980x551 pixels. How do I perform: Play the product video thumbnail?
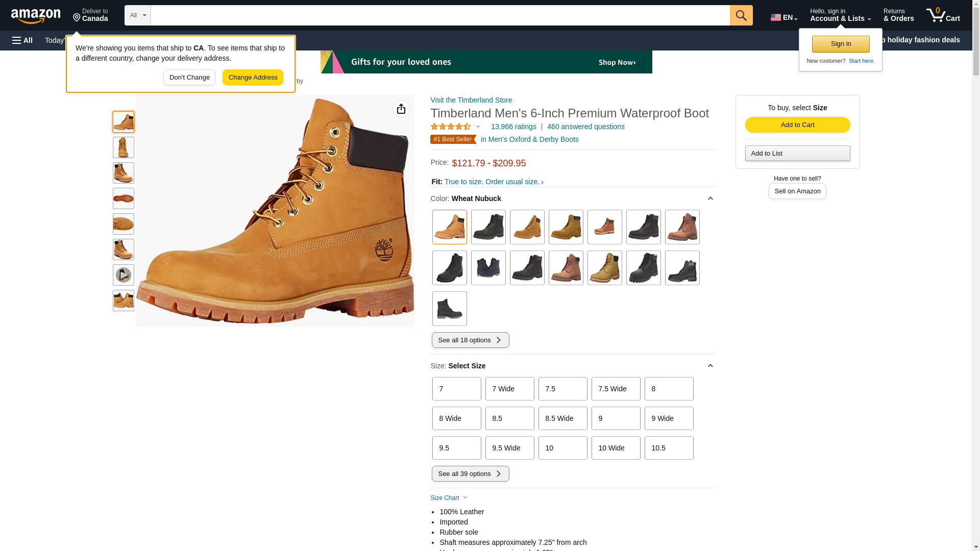point(123,275)
